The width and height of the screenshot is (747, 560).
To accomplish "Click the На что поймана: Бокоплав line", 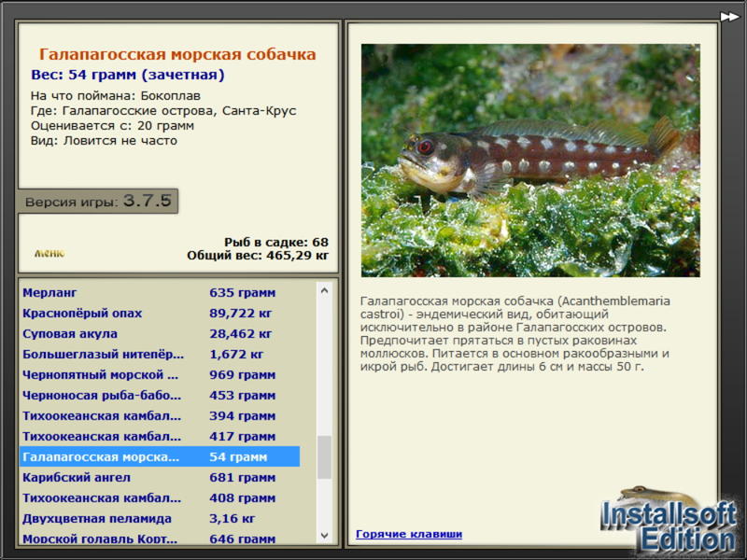I will click(116, 96).
